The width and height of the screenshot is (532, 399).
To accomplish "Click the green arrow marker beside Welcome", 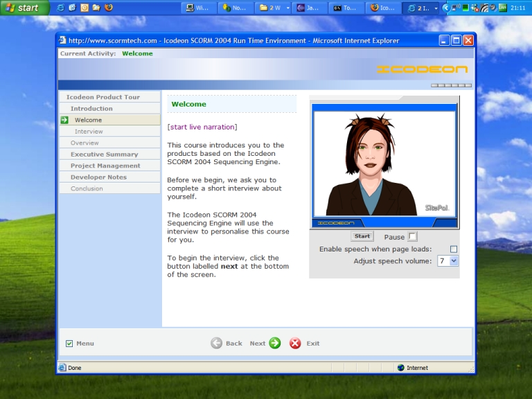I will [64, 120].
